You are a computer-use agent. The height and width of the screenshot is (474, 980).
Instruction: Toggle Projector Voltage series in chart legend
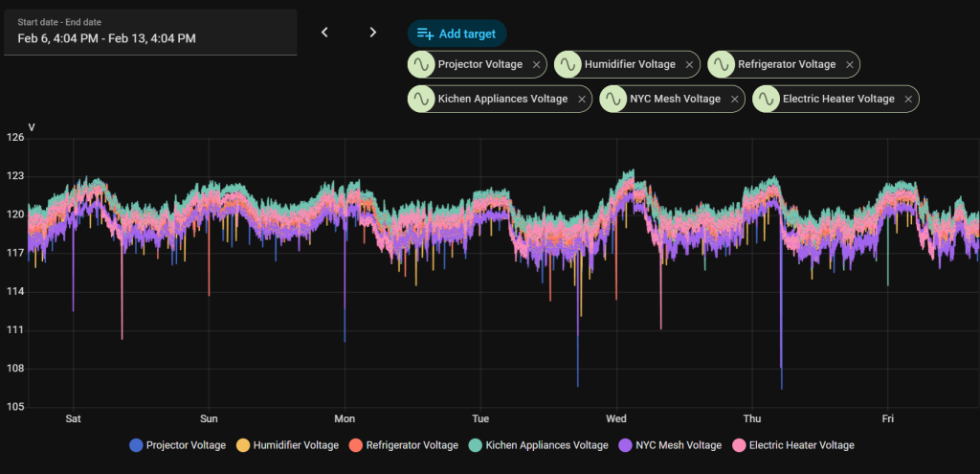[x=178, y=445]
